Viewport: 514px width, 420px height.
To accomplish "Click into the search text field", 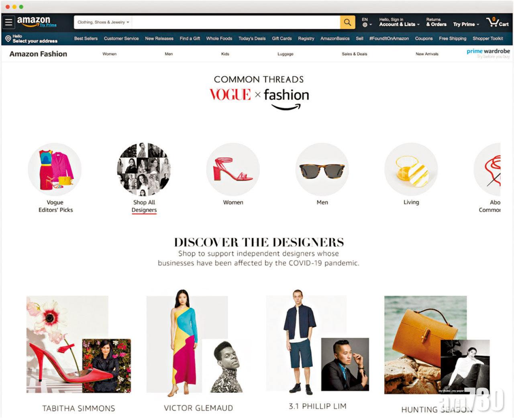I will coord(236,22).
